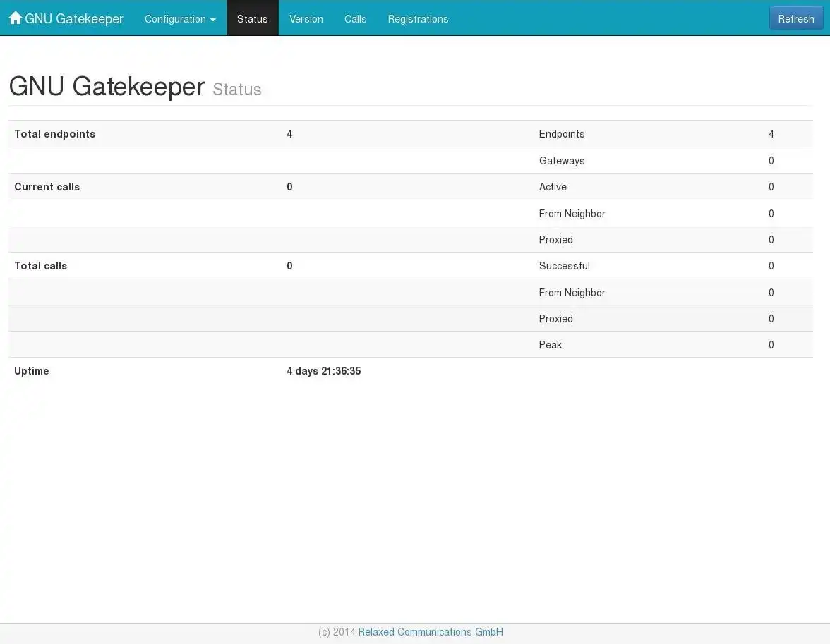Click the Gateways count value 0

coord(771,161)
